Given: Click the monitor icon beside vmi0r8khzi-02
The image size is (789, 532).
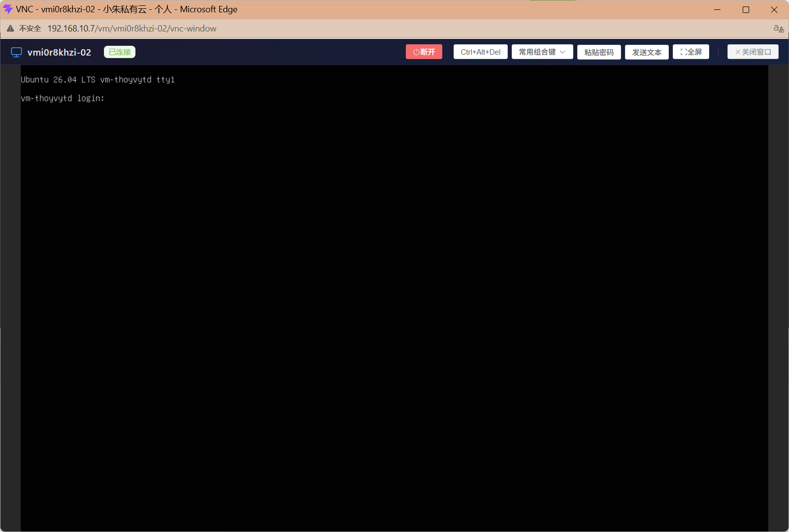Looking at the screenshot, I should pos(16,52).
